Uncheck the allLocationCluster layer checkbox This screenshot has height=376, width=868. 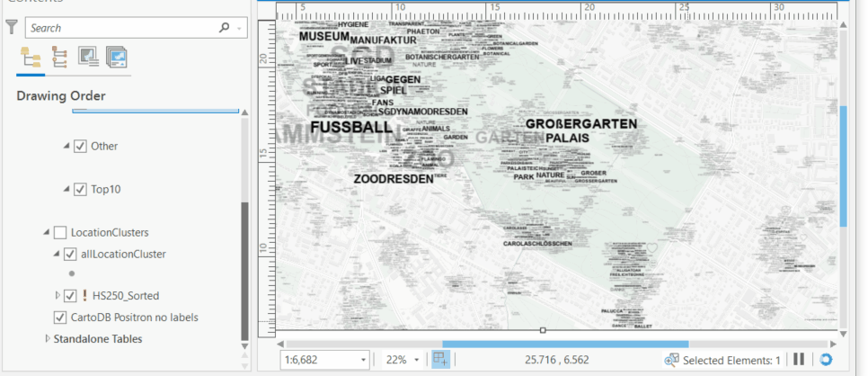tap(70, 255)
